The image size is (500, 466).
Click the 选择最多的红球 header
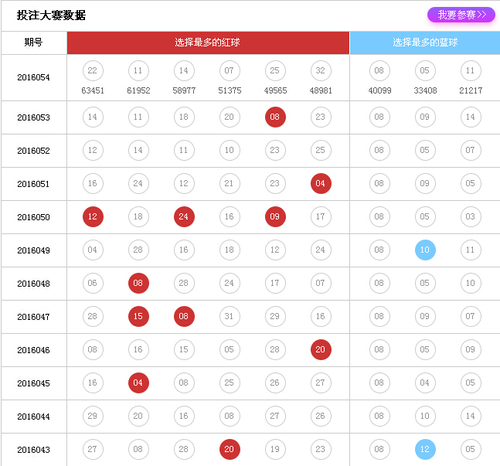point(208,43)
